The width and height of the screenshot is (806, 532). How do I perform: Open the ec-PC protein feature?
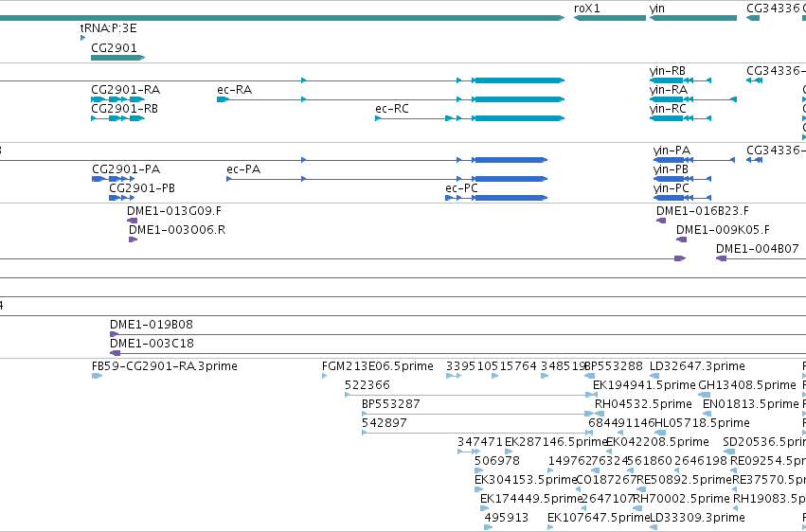coord(496,198)
